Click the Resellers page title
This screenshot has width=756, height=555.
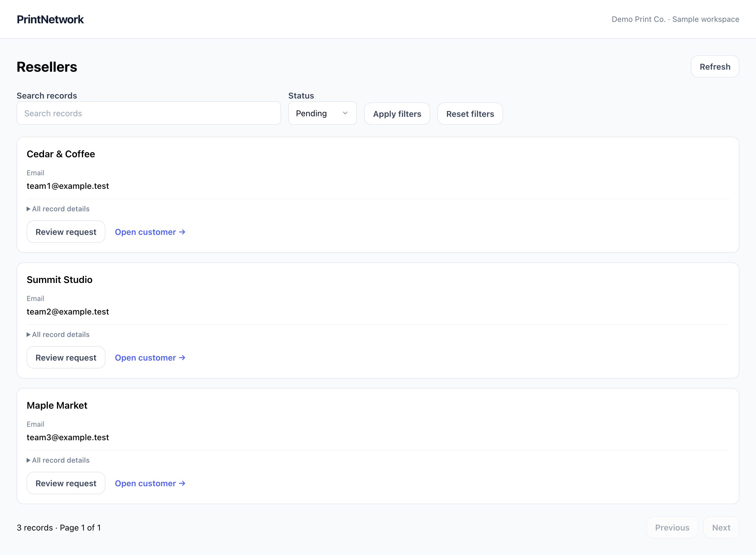click(47, 67)
